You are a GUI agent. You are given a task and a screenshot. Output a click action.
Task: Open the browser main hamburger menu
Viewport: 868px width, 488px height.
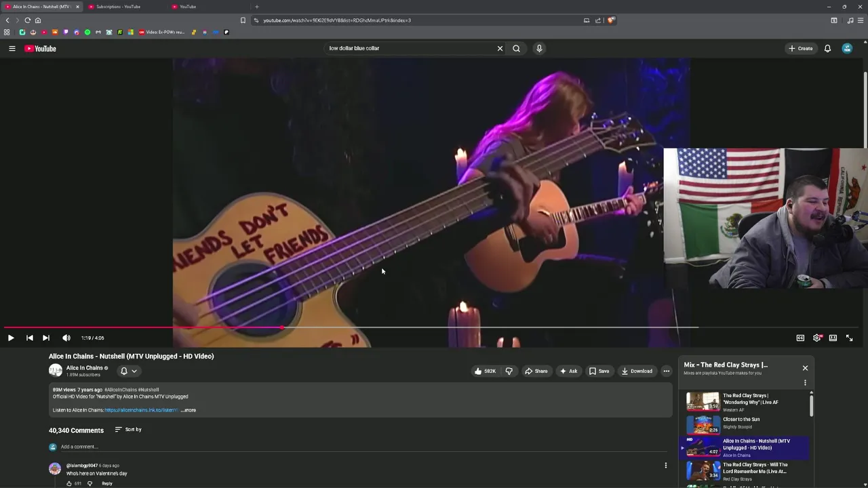click(861, 20)
